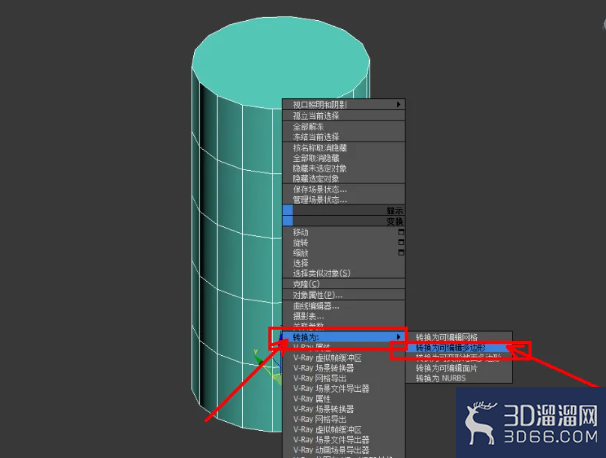Open 摄影表... dope sheet entry

344,317
